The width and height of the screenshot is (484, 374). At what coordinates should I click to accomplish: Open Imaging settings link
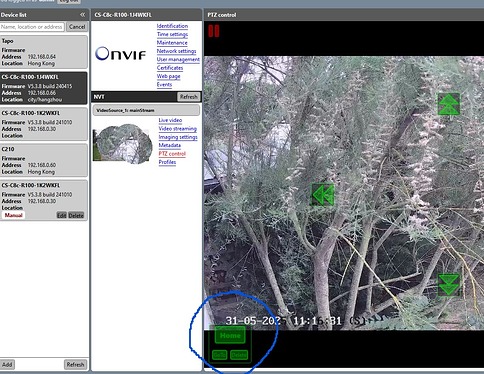click(178, 137)
